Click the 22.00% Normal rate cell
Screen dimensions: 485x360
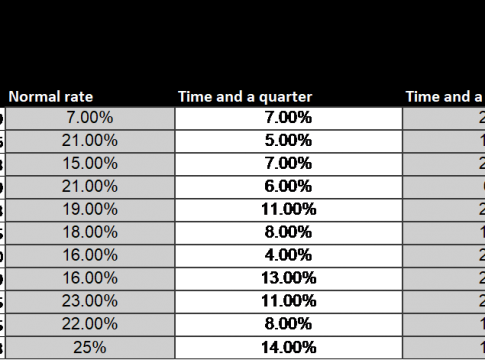(90, 325)
